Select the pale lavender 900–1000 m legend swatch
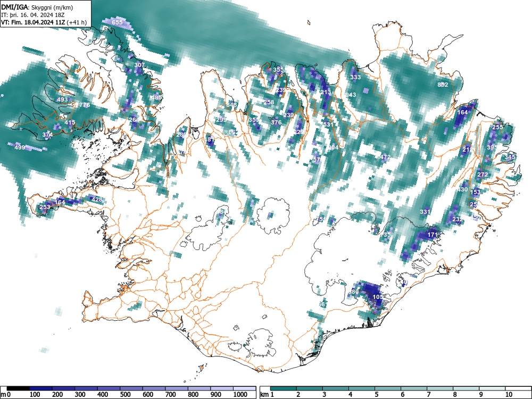This screenshot has width=532, height=399. tap(222, 388)
